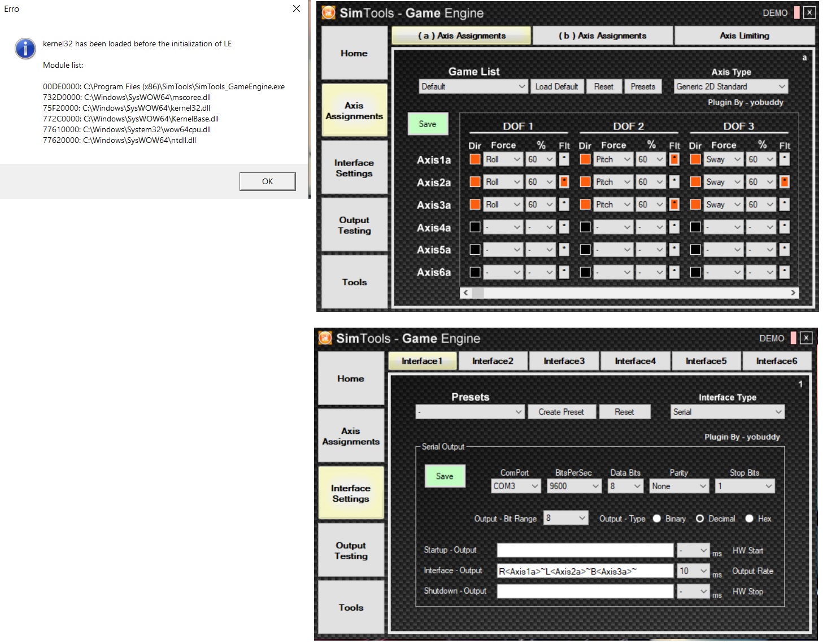This screenshot has width=827, height=644.
Task: Click Save in Axis Assignments window
Action: point(428,124)
